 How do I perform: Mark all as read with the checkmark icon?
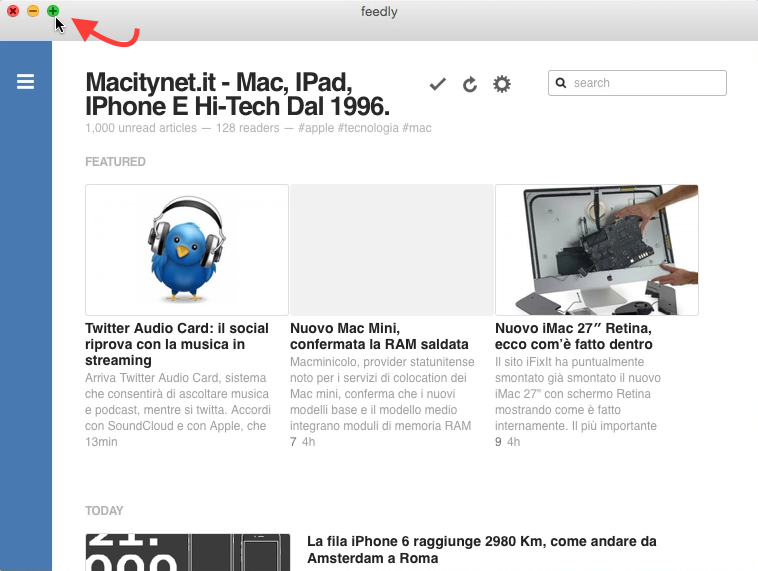tap(437, 84)
